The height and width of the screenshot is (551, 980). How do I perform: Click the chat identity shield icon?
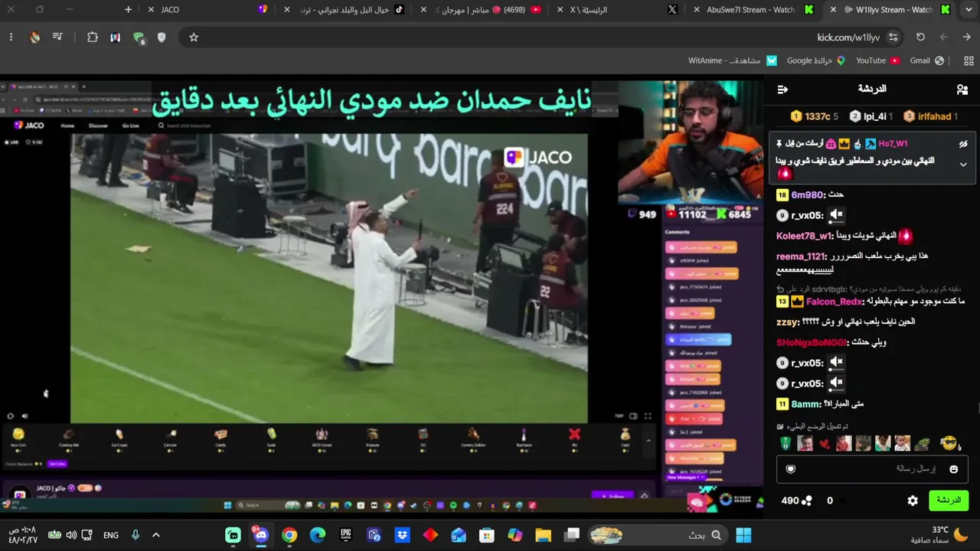791,468
